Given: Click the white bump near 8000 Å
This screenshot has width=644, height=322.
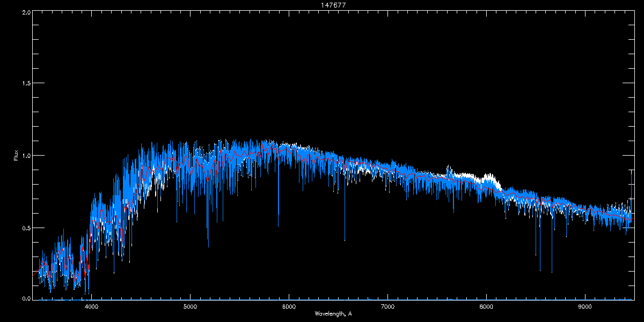Looking at the screenshot, I should [488, 177].
